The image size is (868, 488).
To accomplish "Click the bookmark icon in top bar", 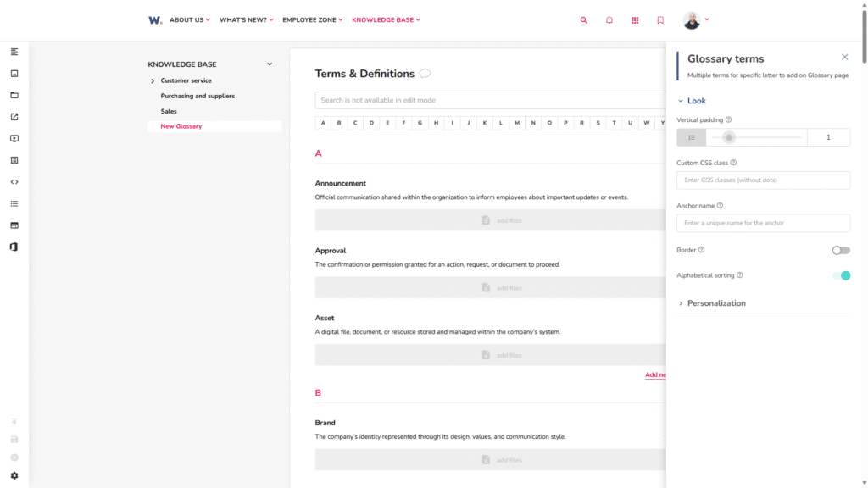I will (x=660, y=20).
